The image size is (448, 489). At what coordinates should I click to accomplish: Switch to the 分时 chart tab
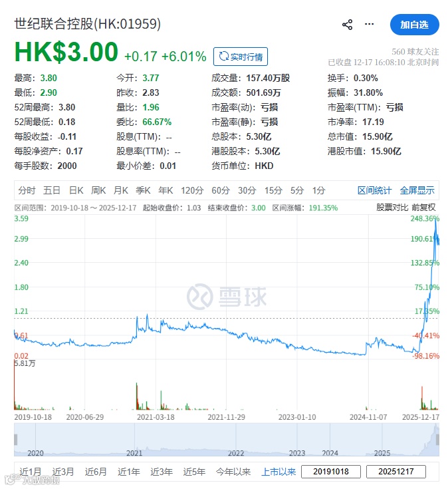point(27,190)
